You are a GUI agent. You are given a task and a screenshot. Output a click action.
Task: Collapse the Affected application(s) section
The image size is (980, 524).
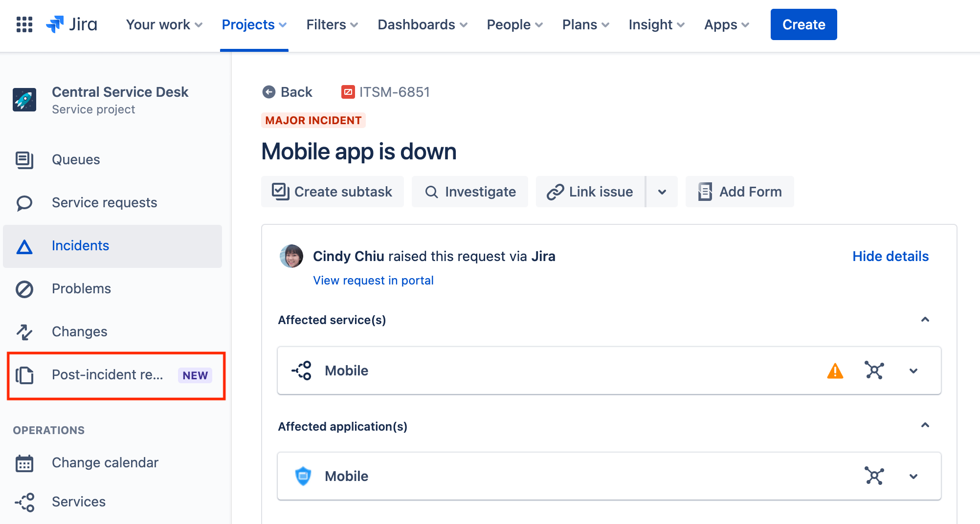[925, 426]
